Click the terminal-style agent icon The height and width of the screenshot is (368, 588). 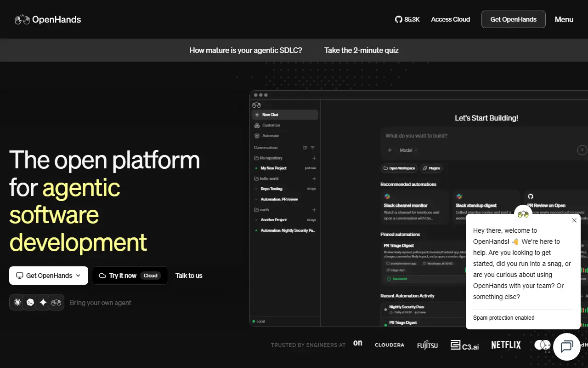click(x=30, y=302)
